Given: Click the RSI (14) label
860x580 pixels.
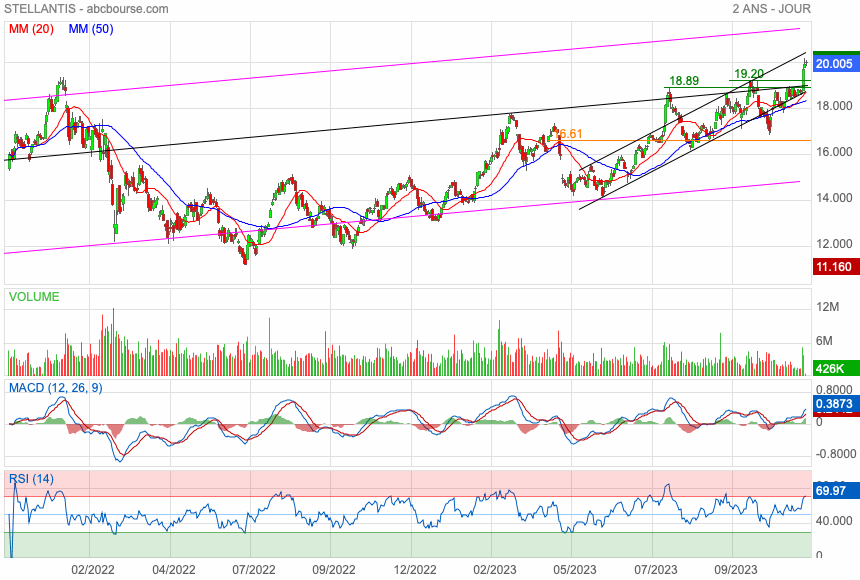Looking at the screenshot, I should tap(31, 479).
